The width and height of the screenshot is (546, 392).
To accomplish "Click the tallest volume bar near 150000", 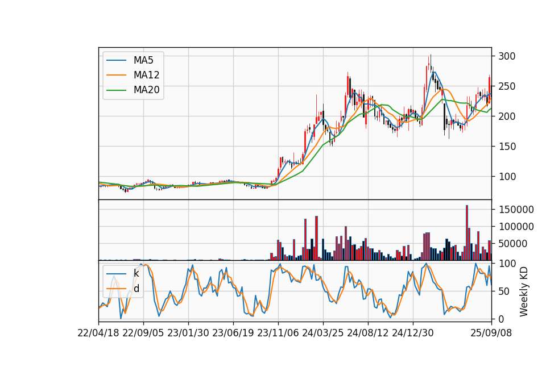I will coord(467,233).
